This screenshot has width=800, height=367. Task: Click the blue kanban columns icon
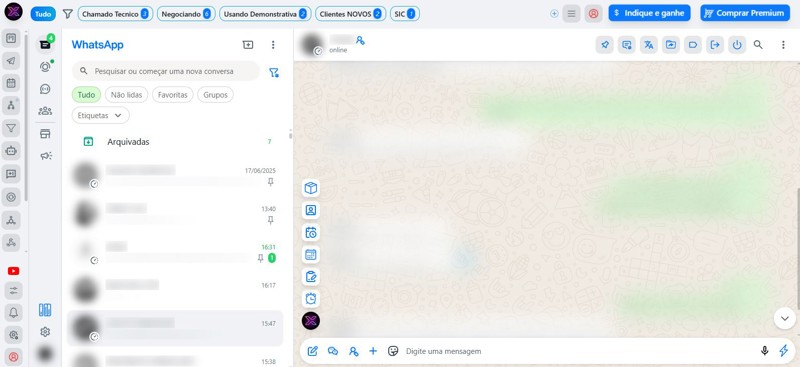pyautogui.click(x=45, y=310)
